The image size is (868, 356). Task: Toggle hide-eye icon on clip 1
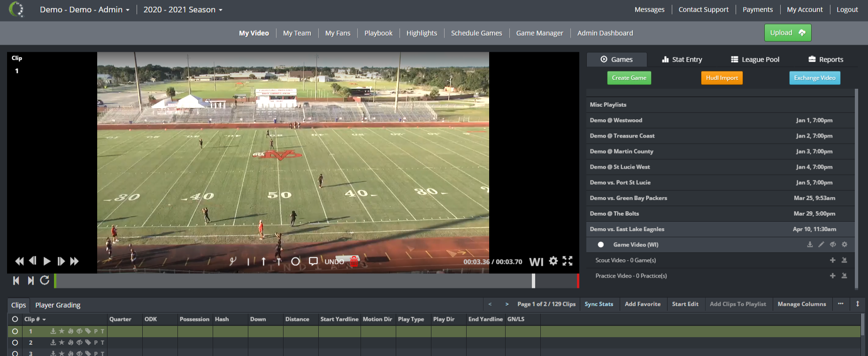pos(79,331)
